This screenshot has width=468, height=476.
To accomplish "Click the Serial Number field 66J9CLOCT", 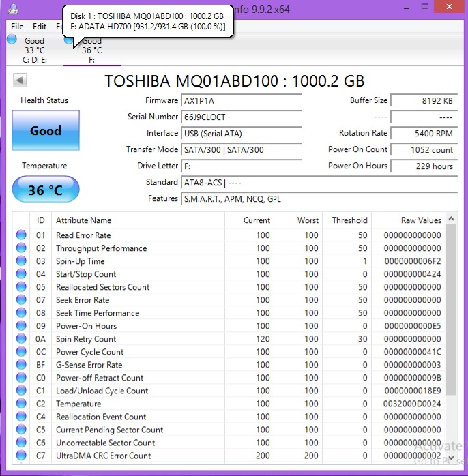I will coord(242,117).
